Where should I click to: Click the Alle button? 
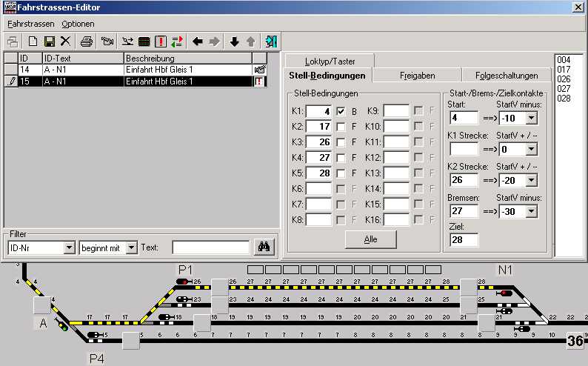(370, 239)
